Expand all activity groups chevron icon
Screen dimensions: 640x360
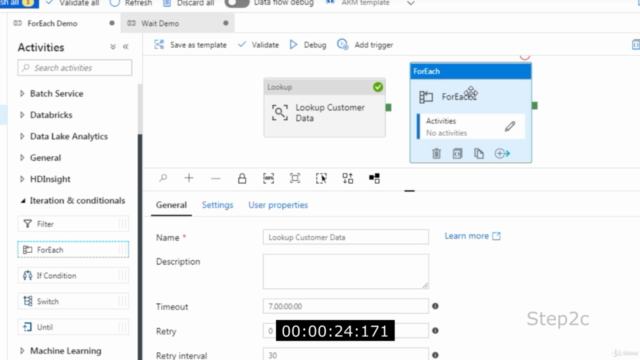coord(113,47)
